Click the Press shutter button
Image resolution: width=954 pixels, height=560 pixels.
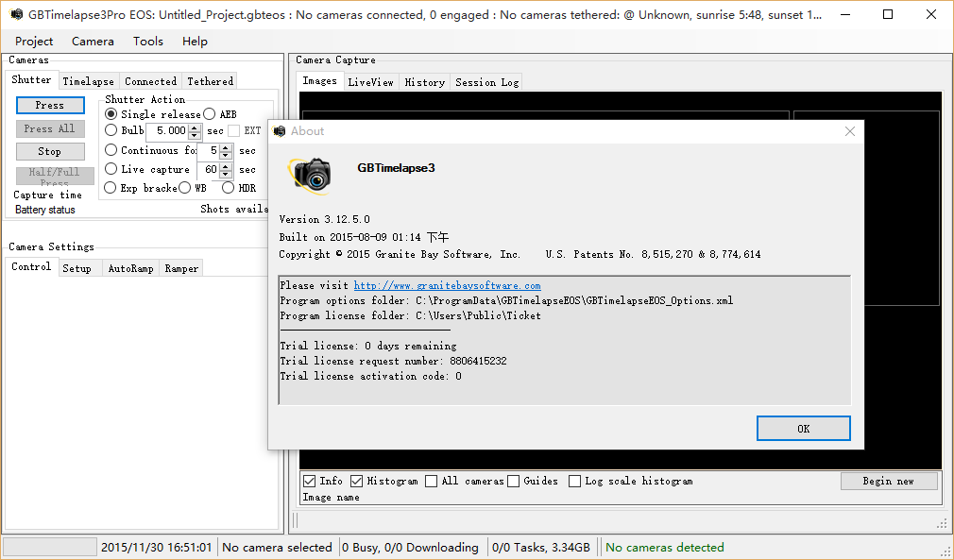50,105
